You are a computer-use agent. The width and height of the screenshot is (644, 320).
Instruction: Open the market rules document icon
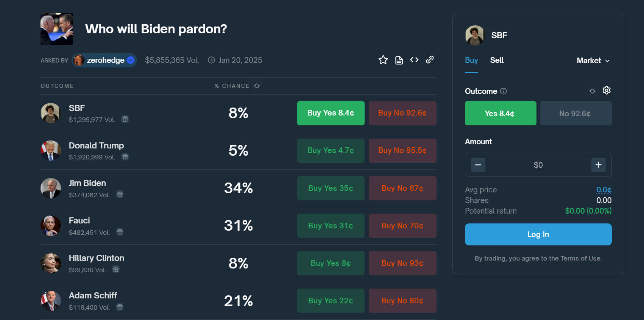[399, 60]
